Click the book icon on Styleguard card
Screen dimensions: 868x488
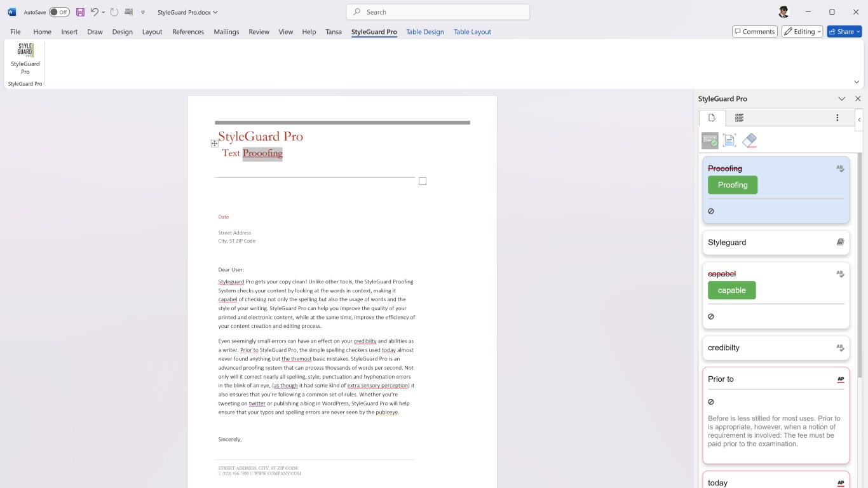pos(840,242)
